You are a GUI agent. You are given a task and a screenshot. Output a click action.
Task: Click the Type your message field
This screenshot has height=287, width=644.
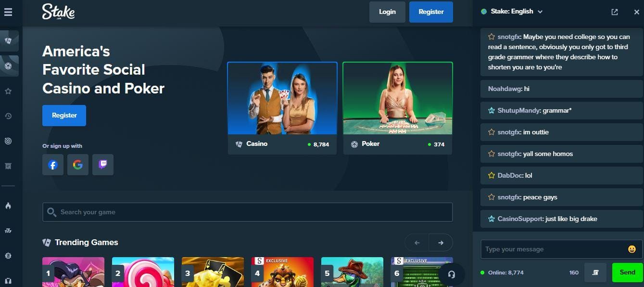555,249
